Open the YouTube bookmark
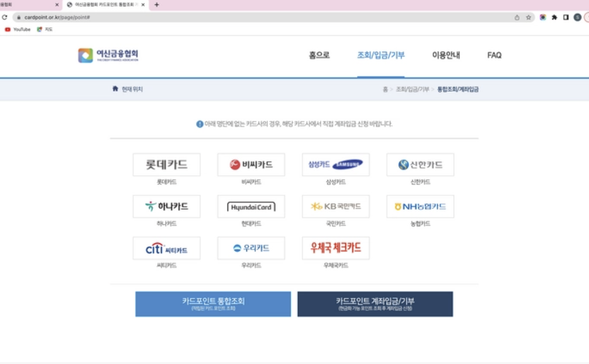The width and height of the screenshot is (589, 364). 18,30
